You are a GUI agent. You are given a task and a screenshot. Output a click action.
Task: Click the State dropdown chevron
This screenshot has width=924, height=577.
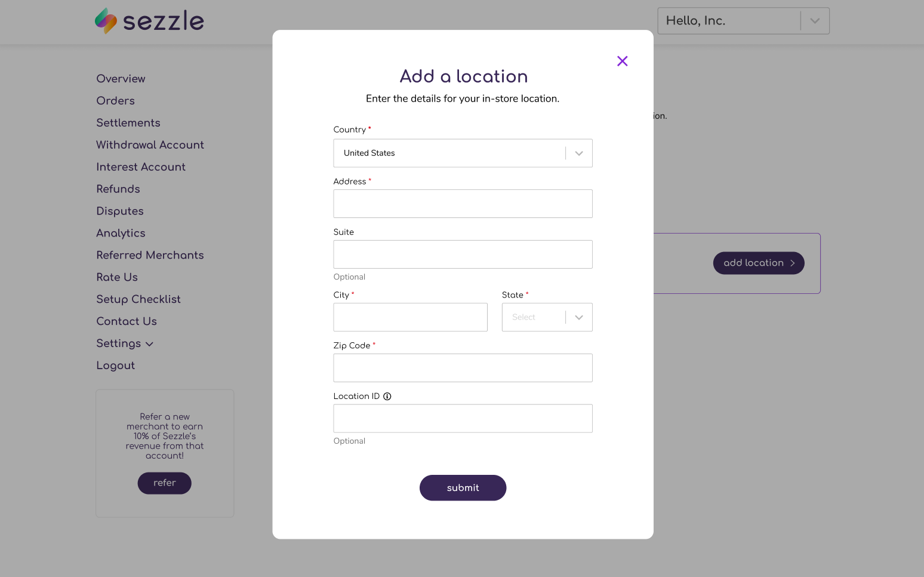[578, 317]
